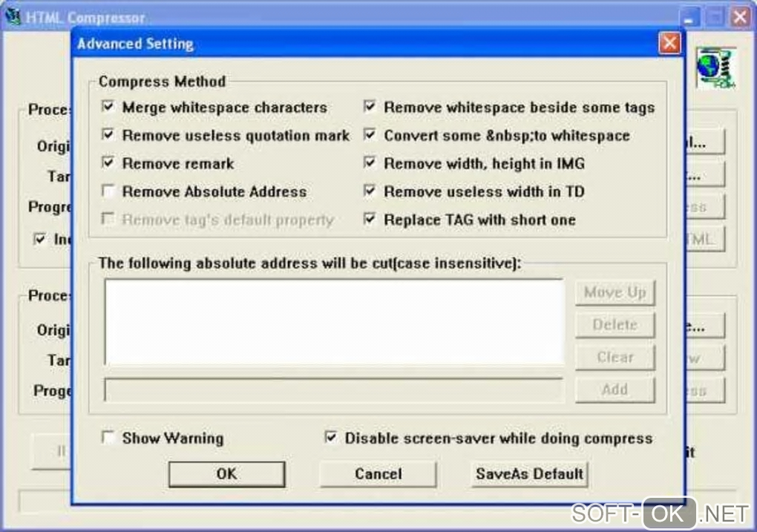Close the HTML Compressor main window
Screen dimensions: 757x532
tap(740, 17)
